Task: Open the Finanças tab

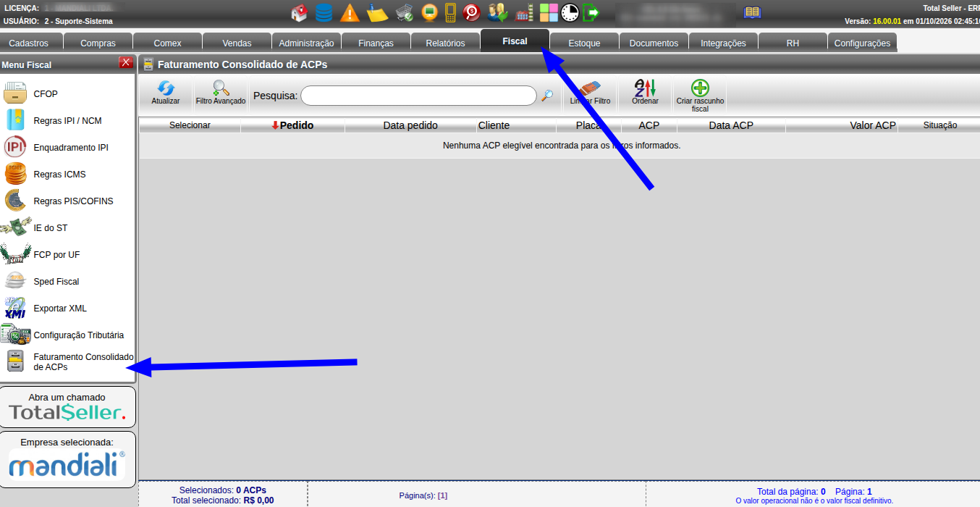Action: point(376,43)
